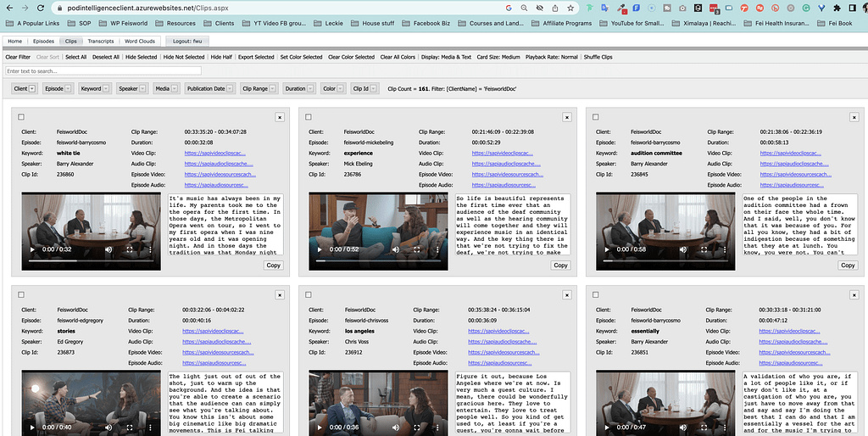Image resolution: width=868 pixels, height=436 pixels.
Task: Close the audition committee clip card
Action: [x=854, y=117]
